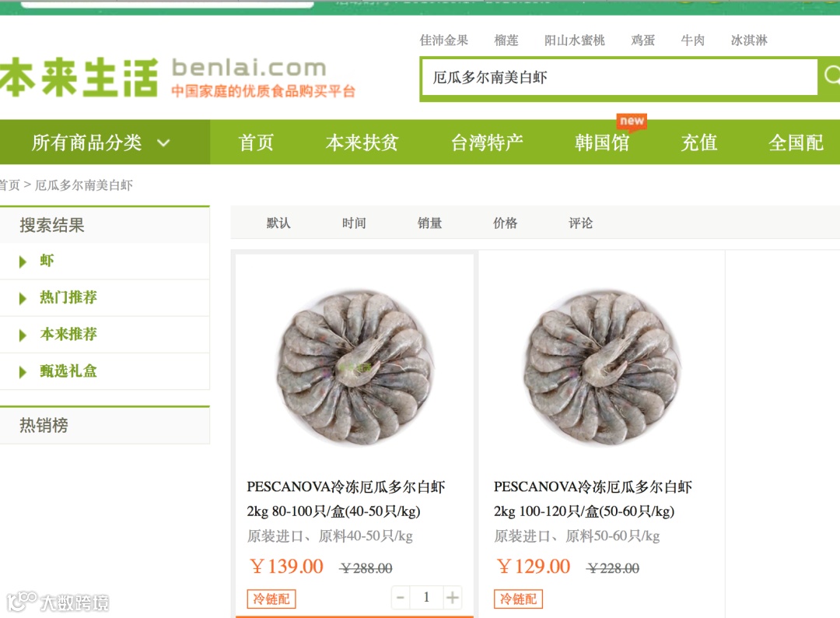Click the 冷链配 tag on ¥129 item
The width and height of the screenshot is (840, 618).
[x=518, y=599]
